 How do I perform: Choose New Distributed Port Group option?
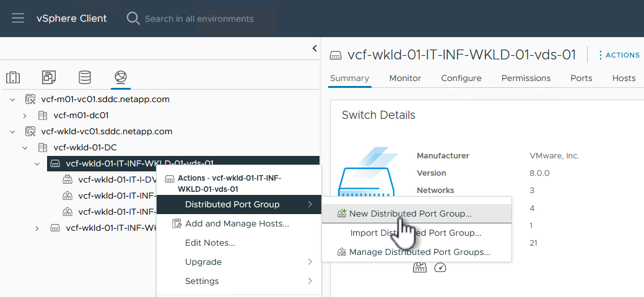click(410, 213)
